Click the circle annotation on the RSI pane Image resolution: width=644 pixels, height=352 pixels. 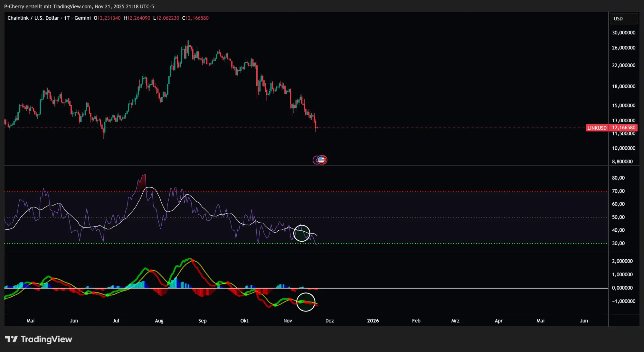pyautogui.click(x=302, y=233)
